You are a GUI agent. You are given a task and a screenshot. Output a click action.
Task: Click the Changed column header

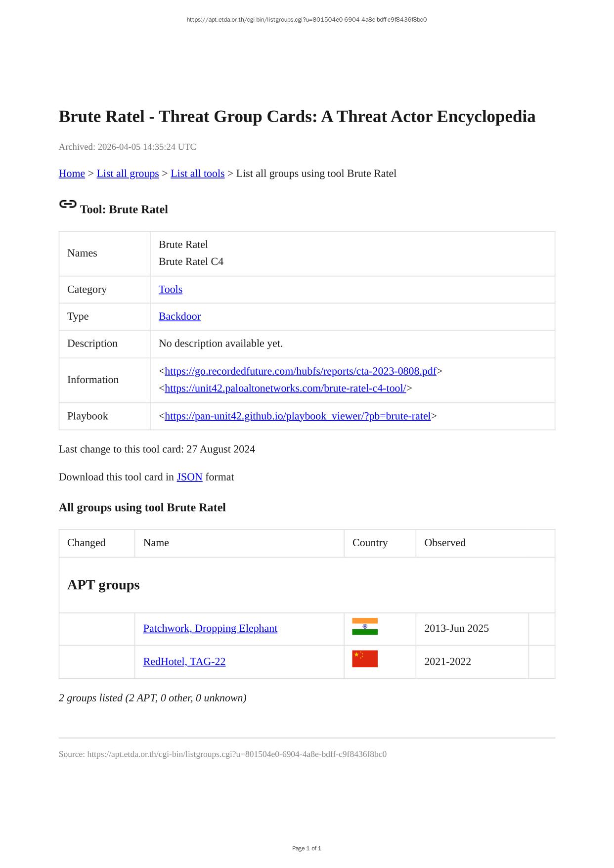(87, 543)
